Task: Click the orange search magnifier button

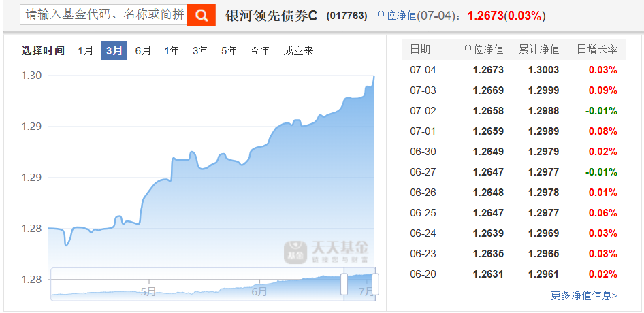Action: (x=202, y=15)
